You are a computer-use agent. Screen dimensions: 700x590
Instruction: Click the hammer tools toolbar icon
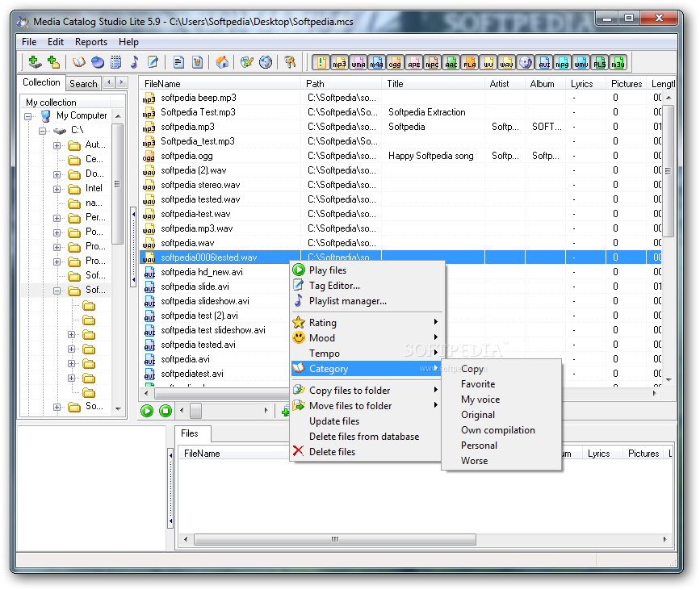point(291,62)
